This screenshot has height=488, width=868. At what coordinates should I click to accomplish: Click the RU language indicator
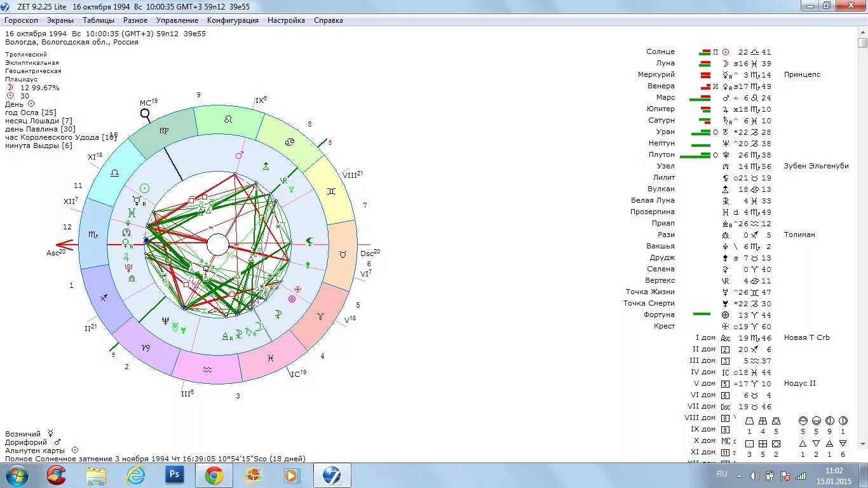click(722, 473)
